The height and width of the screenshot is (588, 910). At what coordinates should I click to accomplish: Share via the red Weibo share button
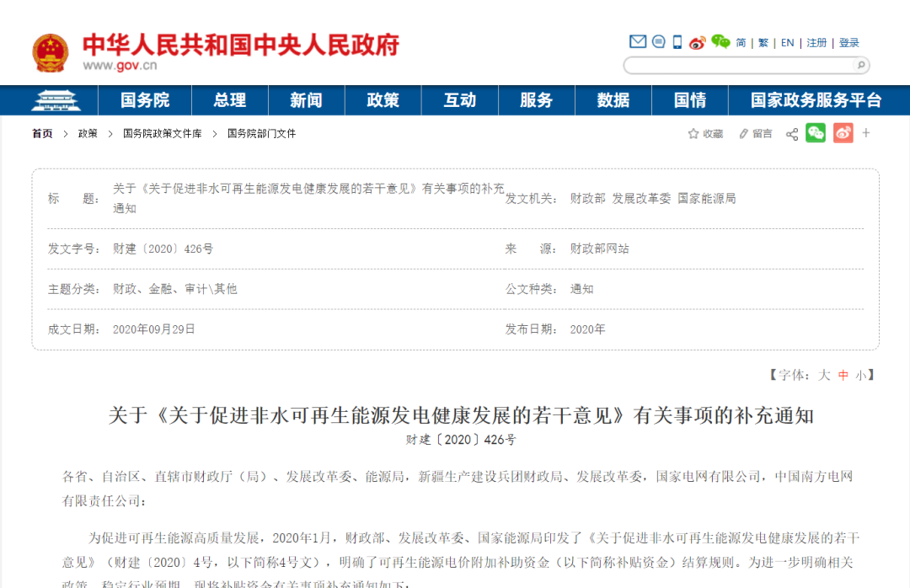point(843,133)
